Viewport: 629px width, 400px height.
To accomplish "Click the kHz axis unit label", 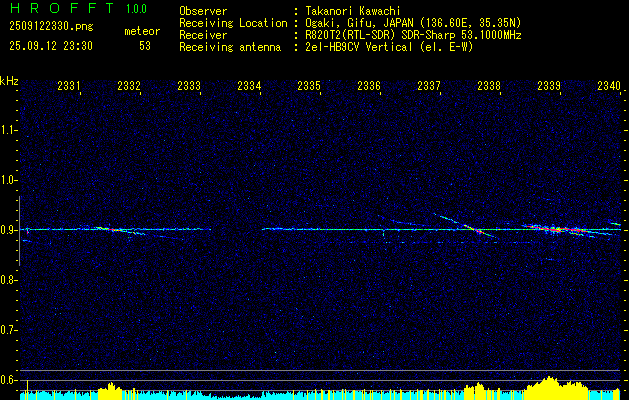I will point(9,81).
